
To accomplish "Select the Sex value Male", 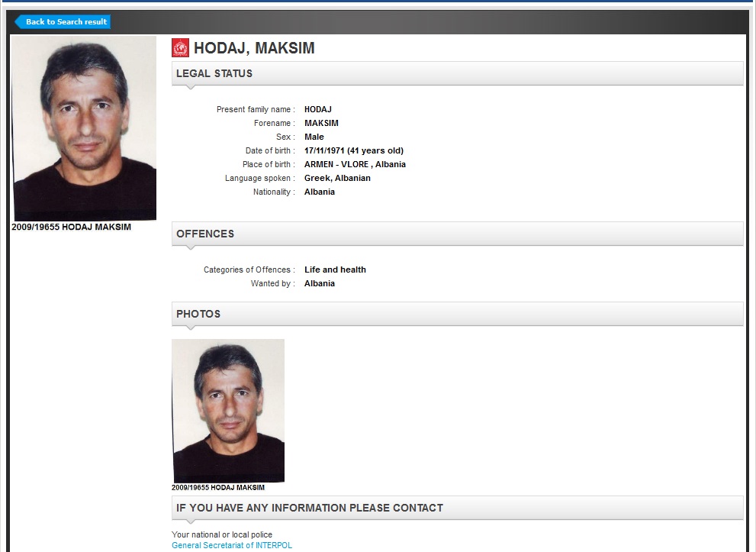I will click(314, 137).
